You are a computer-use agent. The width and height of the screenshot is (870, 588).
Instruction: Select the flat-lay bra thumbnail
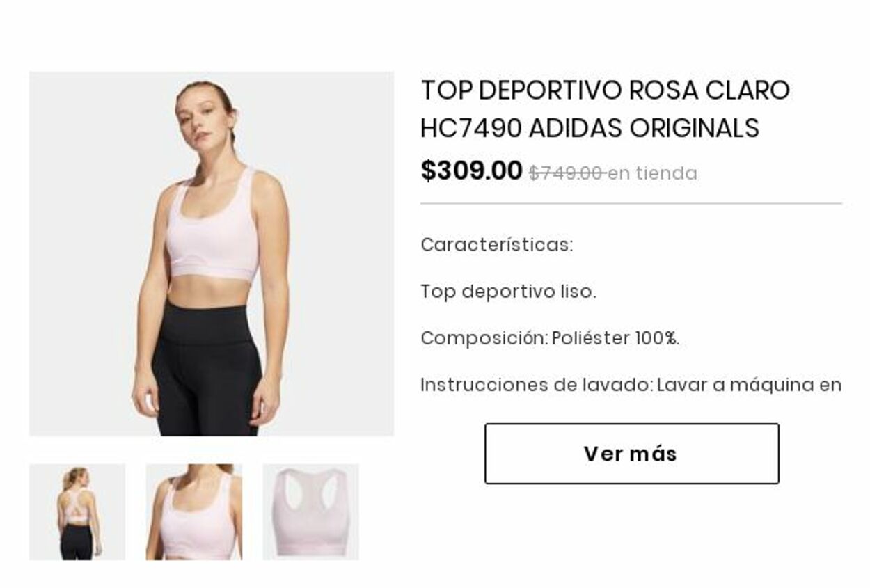click(311, 512)
